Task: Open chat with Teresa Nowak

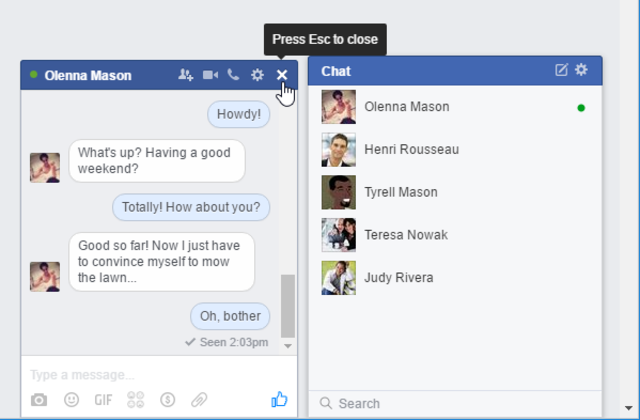Action: 455,235
